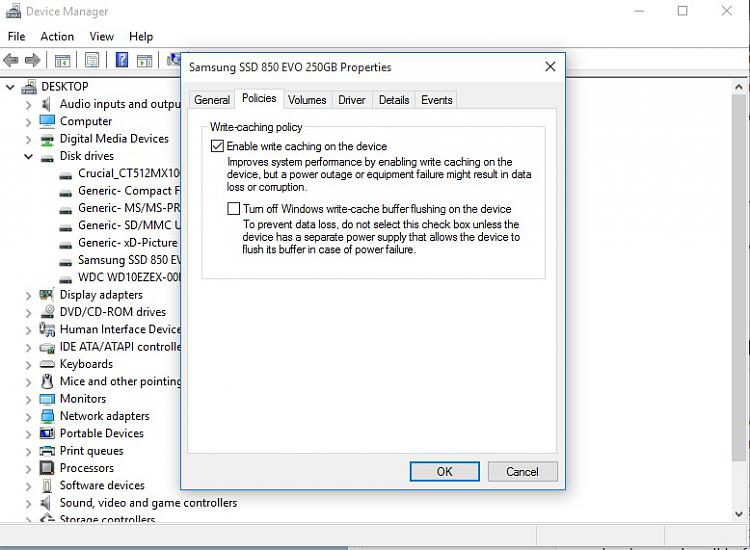The width and height of the screenshot is (750, 550).
Task: Click the Back arrow in Device Manager toolbar
Action: (11, 60)
